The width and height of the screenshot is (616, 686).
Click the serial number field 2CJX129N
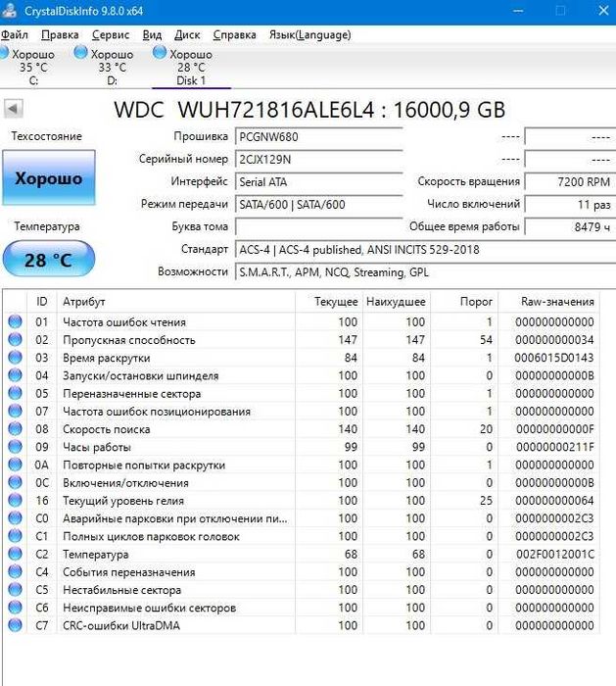[318, 159]
